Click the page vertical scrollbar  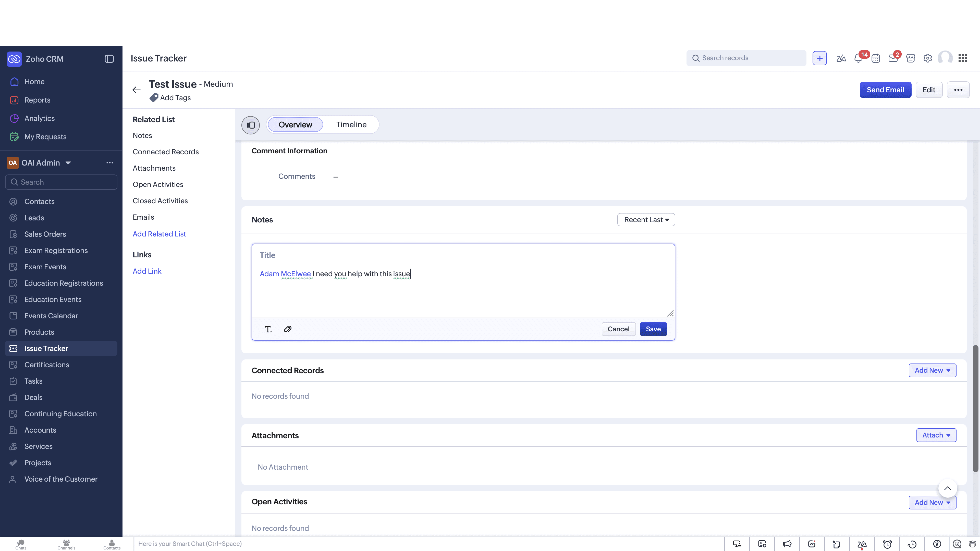(x=975, y=409)
